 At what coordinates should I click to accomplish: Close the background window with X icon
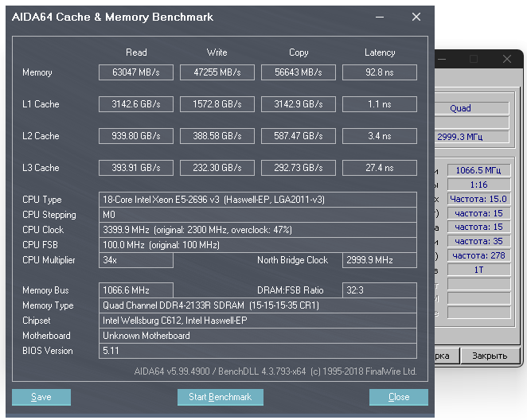pos(507,59)
